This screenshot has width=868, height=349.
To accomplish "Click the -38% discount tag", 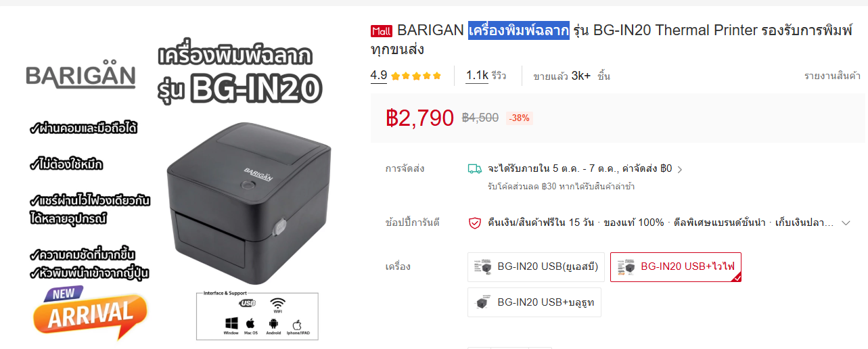I will coord(520,118).
